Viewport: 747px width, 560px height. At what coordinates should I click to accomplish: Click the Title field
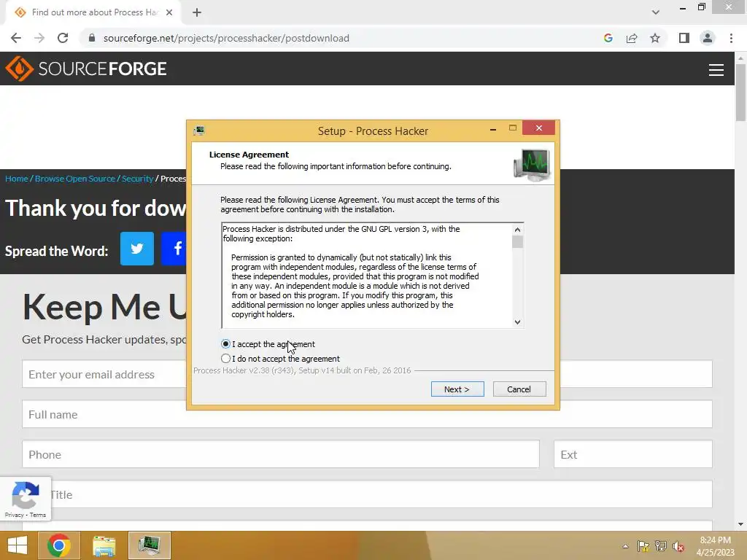coord(367,494)
